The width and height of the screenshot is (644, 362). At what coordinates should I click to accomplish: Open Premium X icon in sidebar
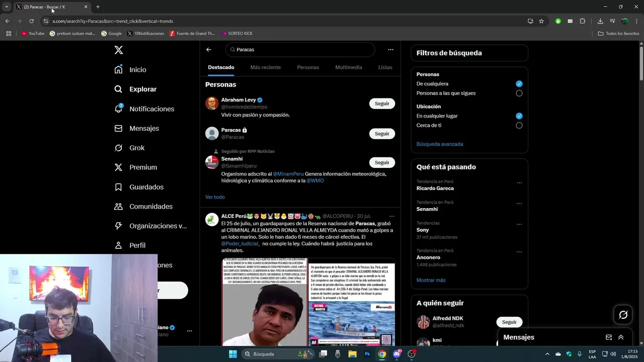coord(119,167)
